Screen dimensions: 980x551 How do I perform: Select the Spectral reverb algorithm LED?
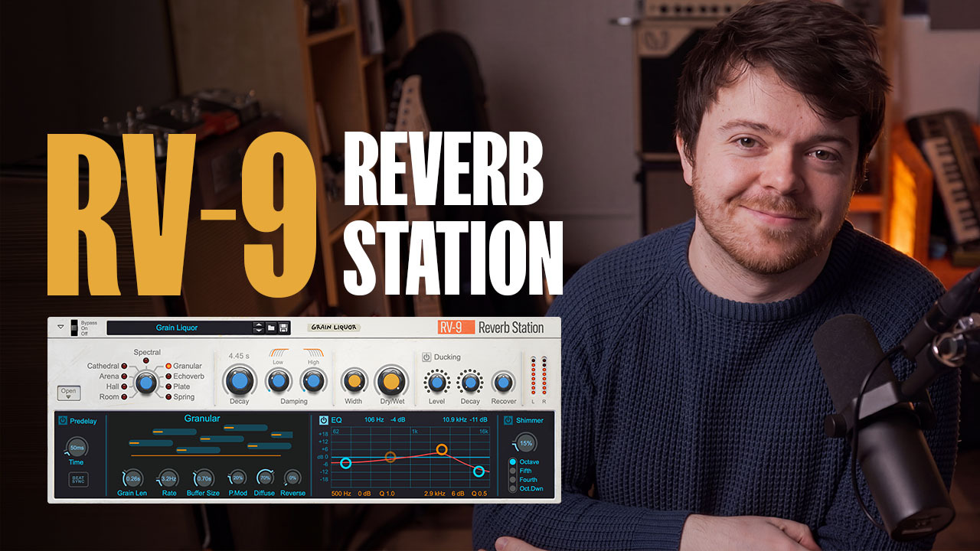[x=146, y=360]
